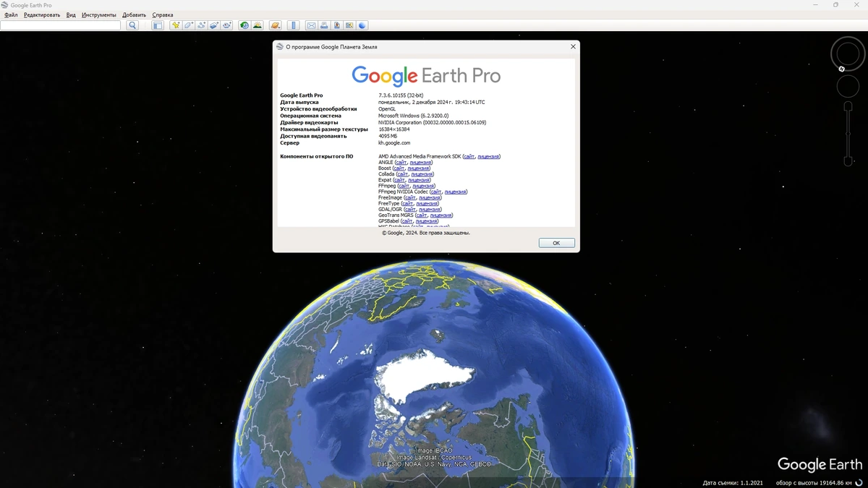Open the Инструменты menu
Screen dimensions: 868x488
(99, 15)
